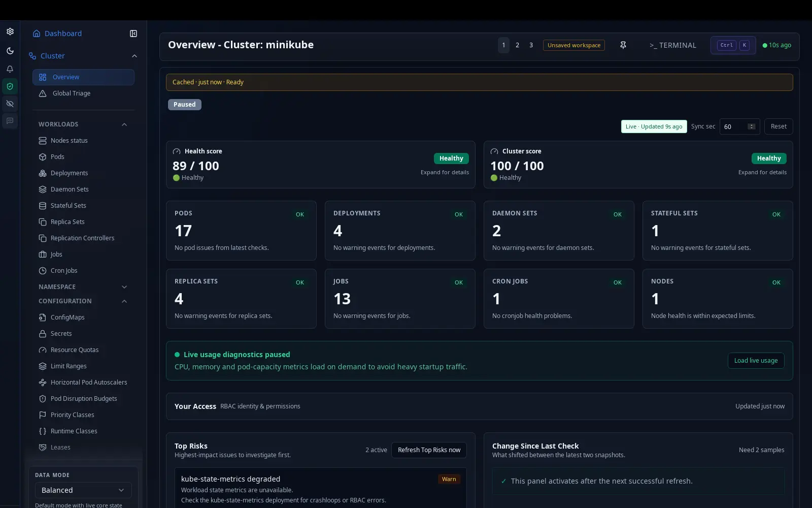
Task: Click the 10s ago status indicator
Action: tap(777, 45)
